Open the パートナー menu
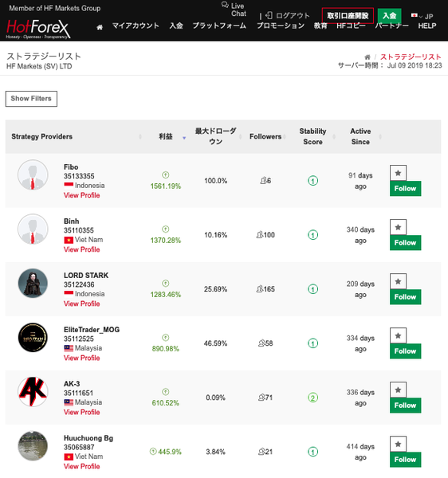The image size is (448, 478). pos(392,26)
